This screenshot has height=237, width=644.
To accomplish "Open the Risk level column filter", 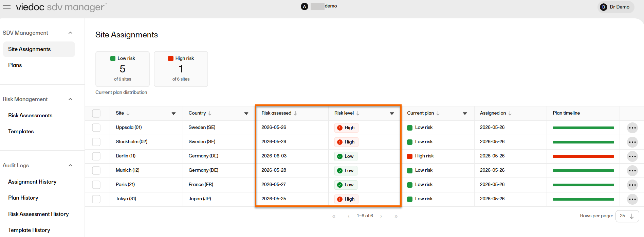I will point(392,113).
